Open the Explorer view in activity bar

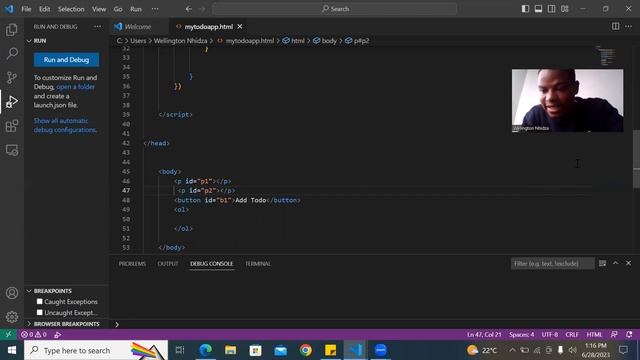12,29
